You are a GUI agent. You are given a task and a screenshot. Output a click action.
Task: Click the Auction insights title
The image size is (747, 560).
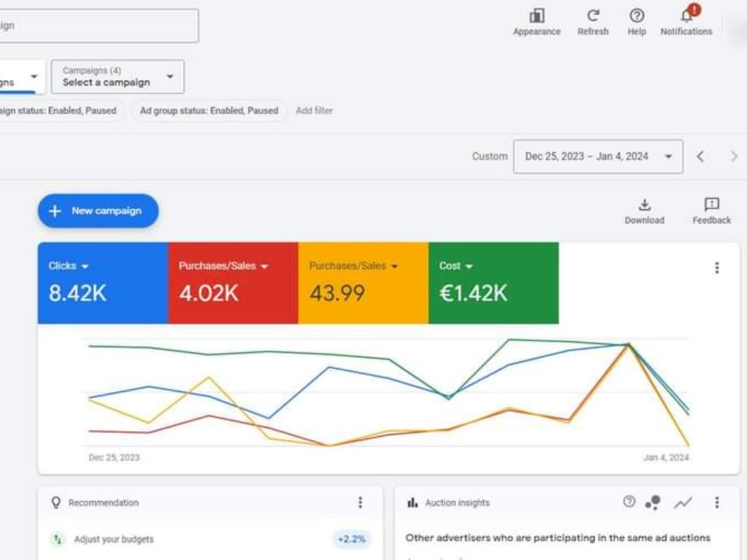457,503
